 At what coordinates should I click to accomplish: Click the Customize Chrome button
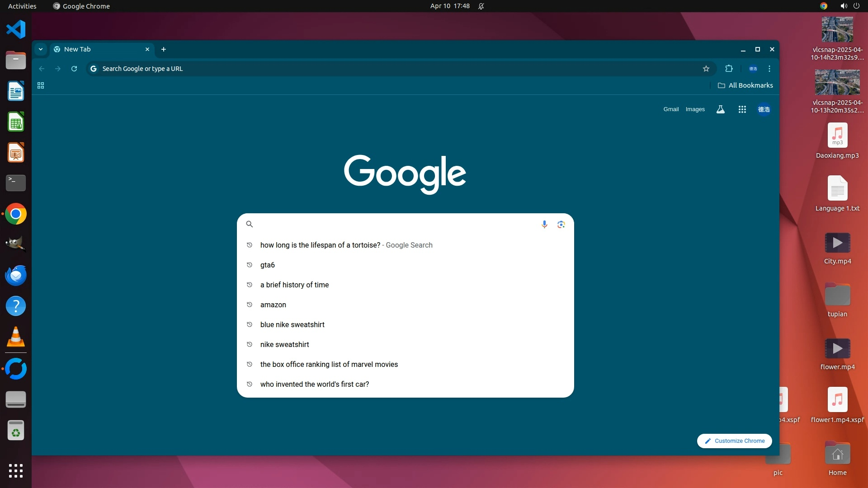[734, 441]
